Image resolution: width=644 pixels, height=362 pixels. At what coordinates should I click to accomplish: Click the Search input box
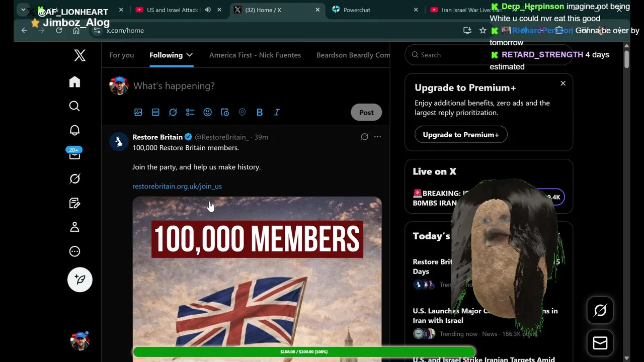(x=489, y=55)
